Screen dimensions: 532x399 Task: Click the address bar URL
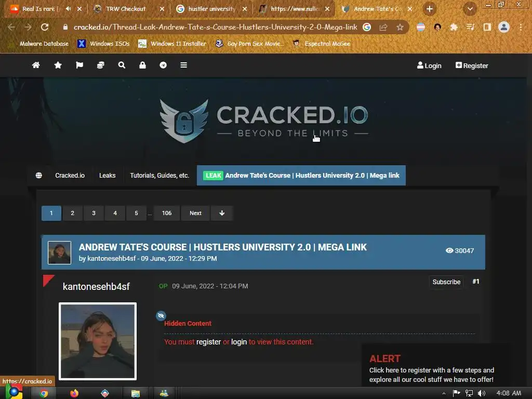[215, 27]
